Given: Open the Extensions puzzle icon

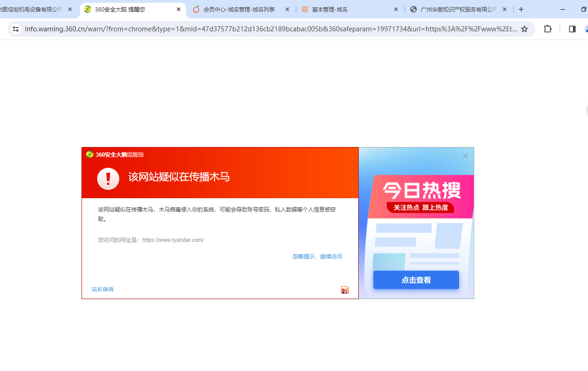Looking at the screenshot, I should pos(547,29).
